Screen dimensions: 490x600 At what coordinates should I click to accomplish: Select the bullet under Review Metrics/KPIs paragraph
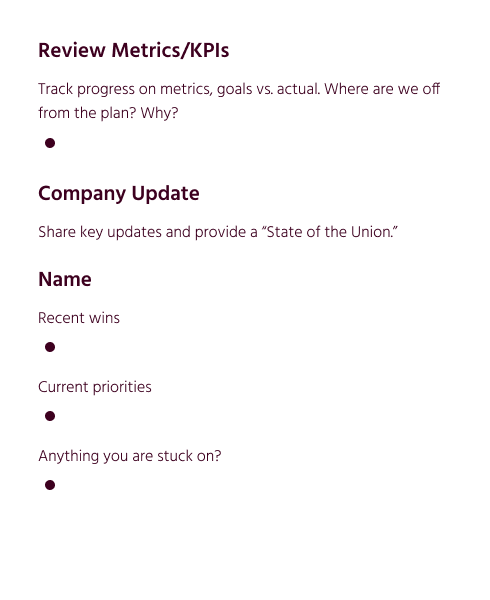[x=50, y=143]
